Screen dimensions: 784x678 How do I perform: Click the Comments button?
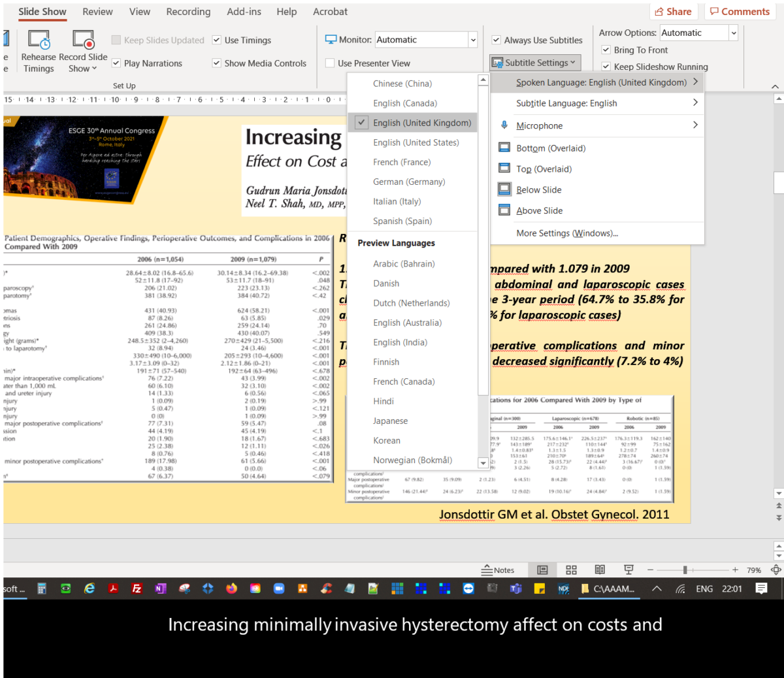[740, 12]
